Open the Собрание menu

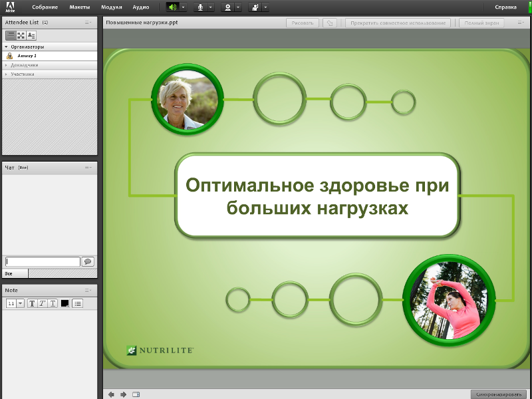point(45,7)
